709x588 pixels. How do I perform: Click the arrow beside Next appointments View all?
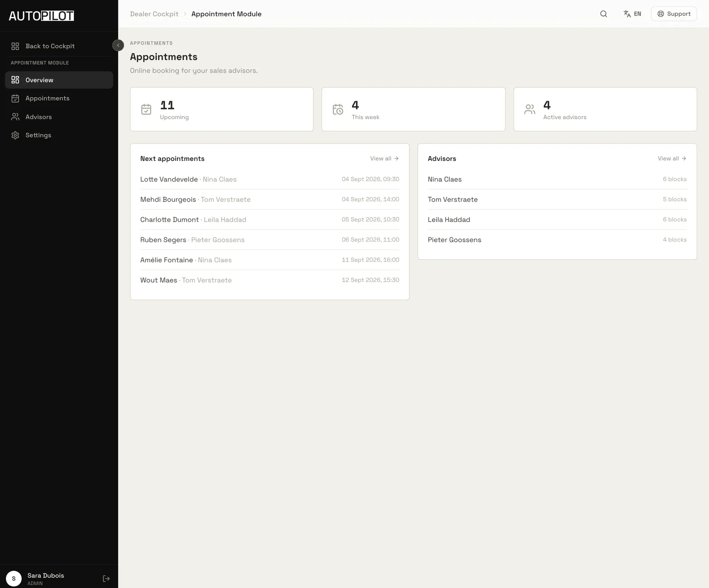point(396,159)
